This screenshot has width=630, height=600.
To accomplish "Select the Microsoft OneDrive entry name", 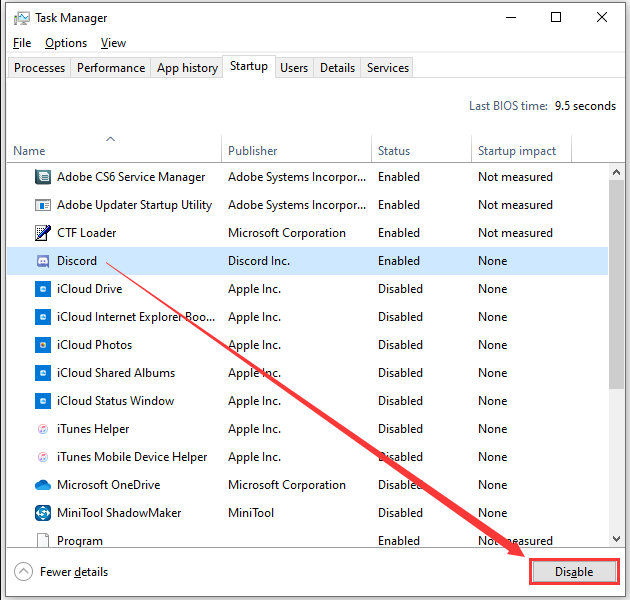I will 108,485.
